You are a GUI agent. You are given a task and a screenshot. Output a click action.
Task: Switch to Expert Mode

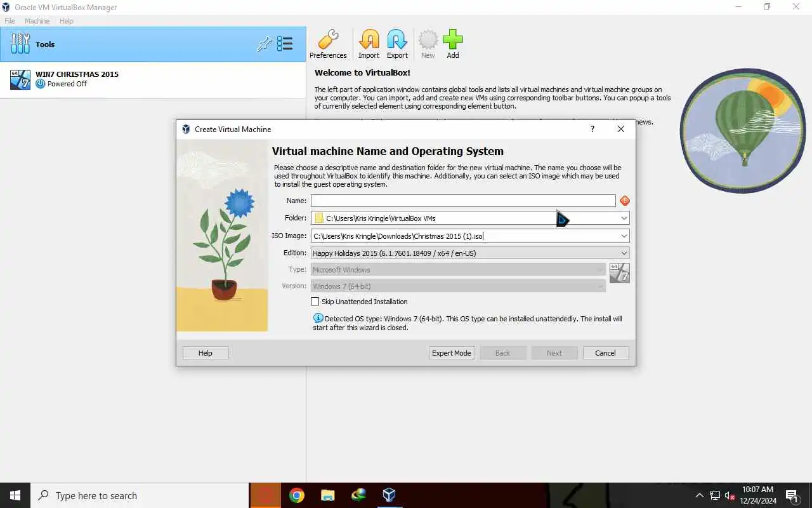[x=452, y=353]
